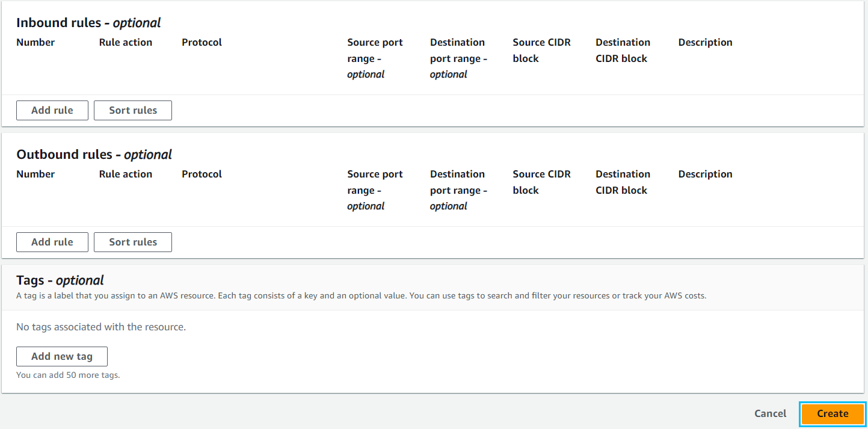Click Destination CIDR block header in Inbound rules
Image resolution: width=868 pixels, height=429 pixels.
pyautogui.click(x=623, y=51)
